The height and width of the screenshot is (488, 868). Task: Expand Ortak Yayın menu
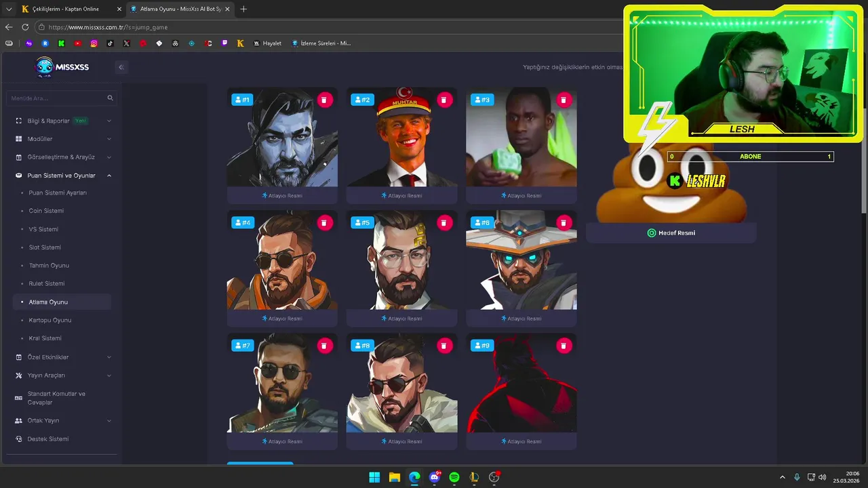63,421
